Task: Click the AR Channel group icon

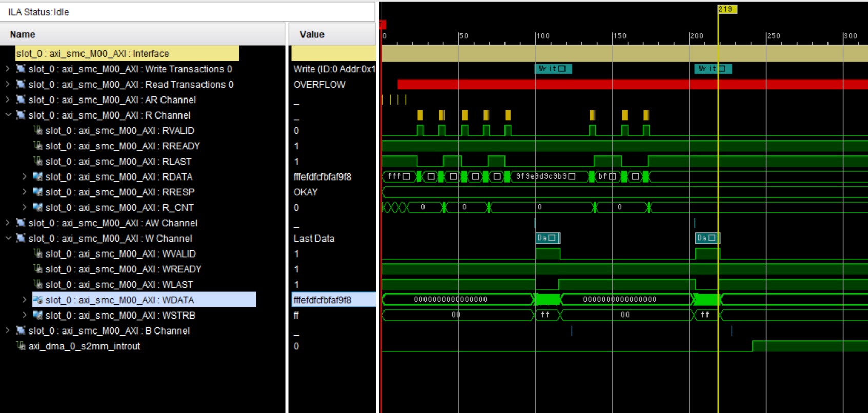Action: click(21, 100)
